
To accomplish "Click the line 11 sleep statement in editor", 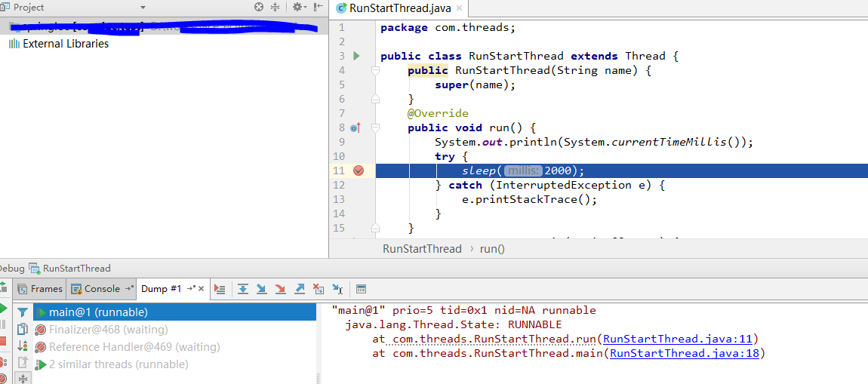I will coord(523,170).
